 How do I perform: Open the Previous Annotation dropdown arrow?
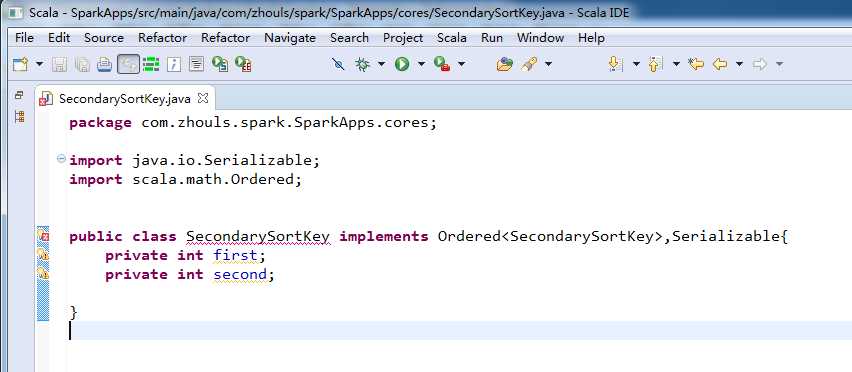click(x=676, y=65)
